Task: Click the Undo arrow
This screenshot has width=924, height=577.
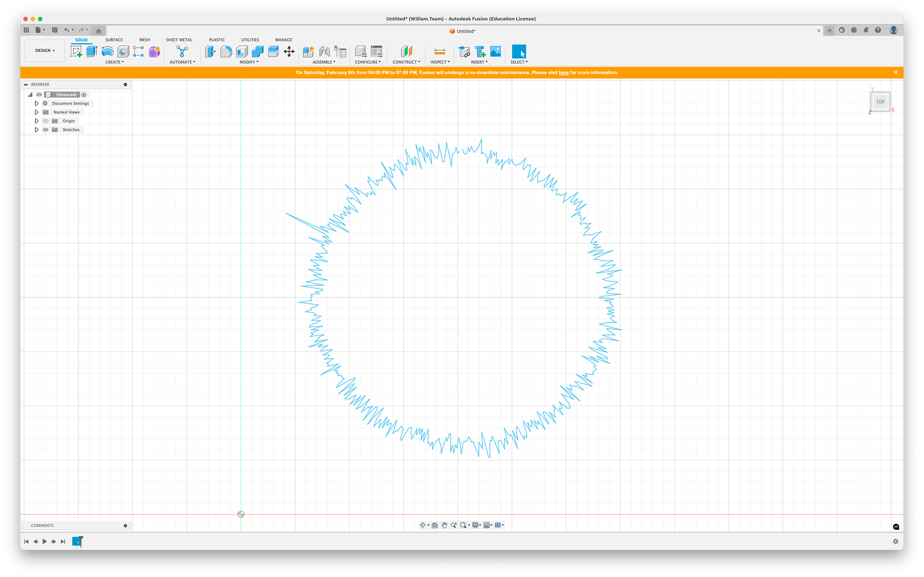Action: coord(67,30)
